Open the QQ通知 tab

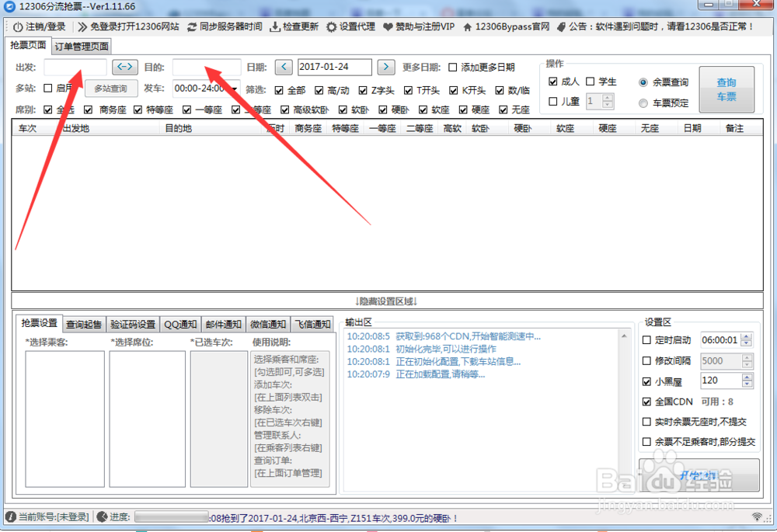pos(180,325)
